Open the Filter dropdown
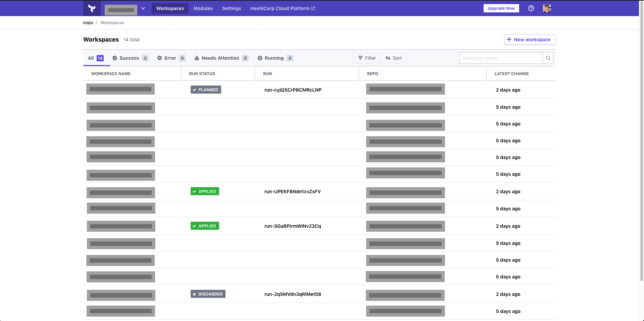This screenshot has width=644, height=321. click(x=367, y=58)
